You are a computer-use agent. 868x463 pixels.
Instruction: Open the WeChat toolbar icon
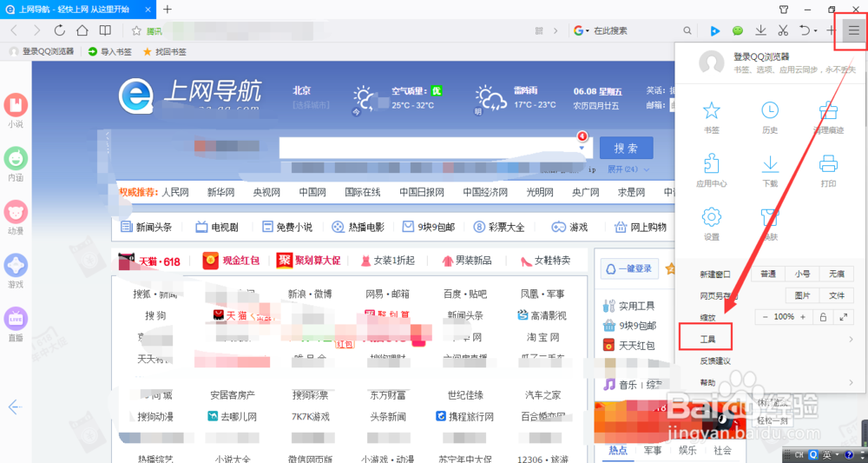pyautogui.click(x=737, y=31)
